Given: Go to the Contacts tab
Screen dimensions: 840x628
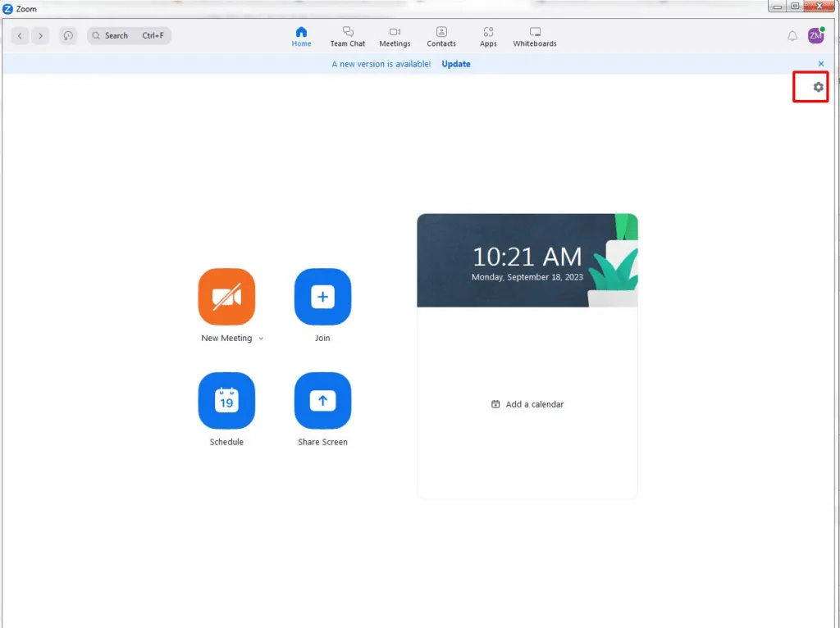Looking at the screenshot, I should (x=441, y=35).
